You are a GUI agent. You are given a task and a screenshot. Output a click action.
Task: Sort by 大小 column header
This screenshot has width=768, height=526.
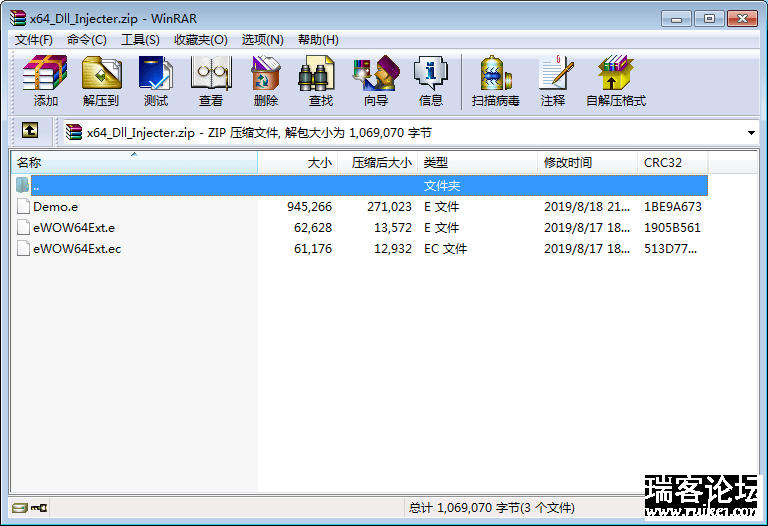point(298,163)
